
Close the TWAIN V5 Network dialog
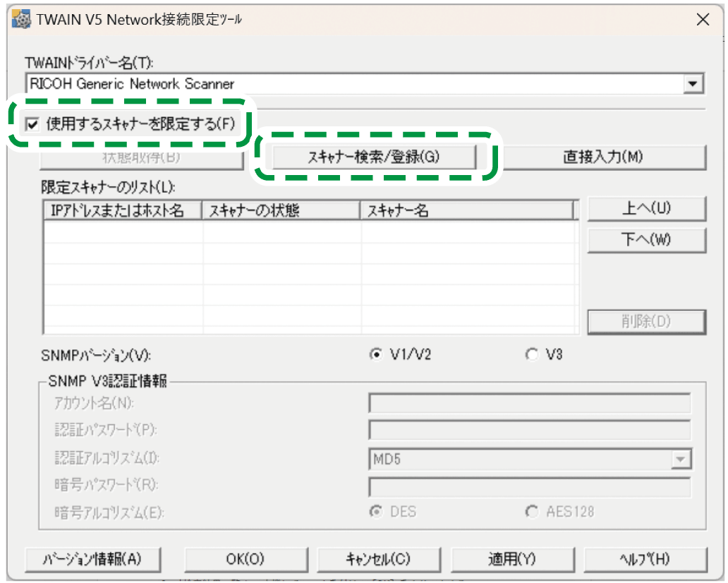703,20
